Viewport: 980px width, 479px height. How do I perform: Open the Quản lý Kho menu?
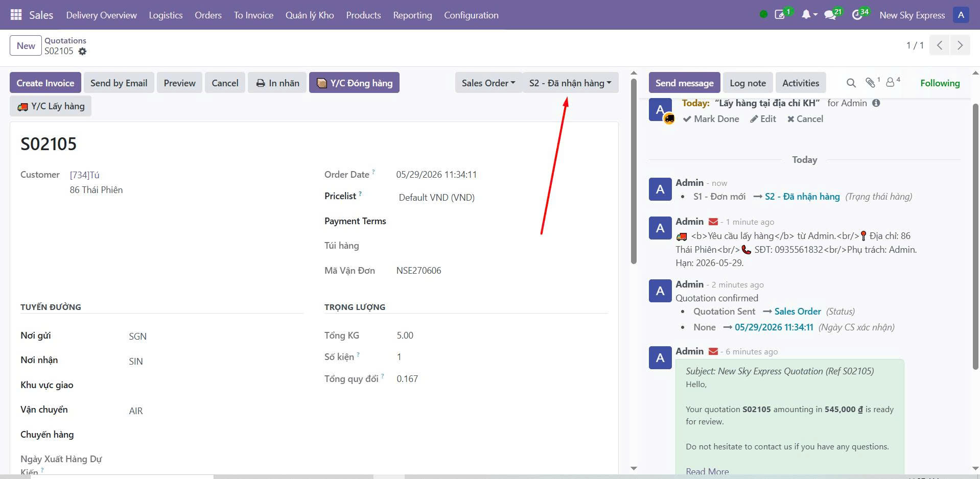pos(310,15)
